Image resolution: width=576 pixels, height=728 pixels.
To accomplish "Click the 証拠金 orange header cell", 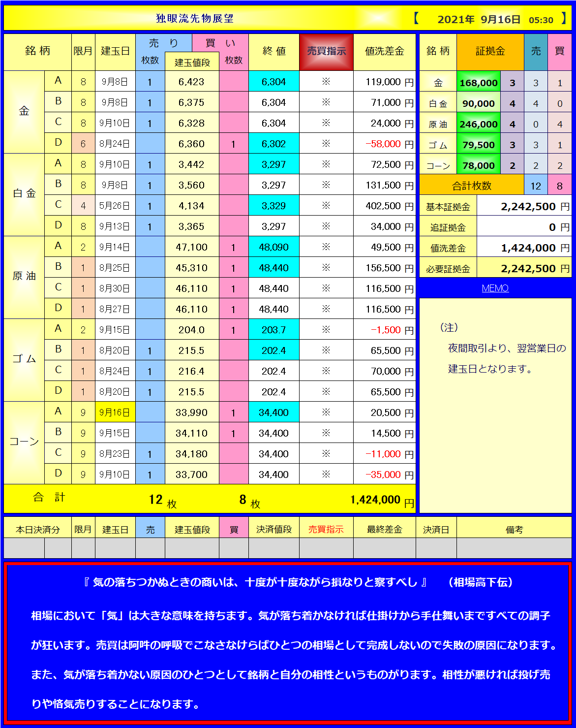I will pos(490,52).
